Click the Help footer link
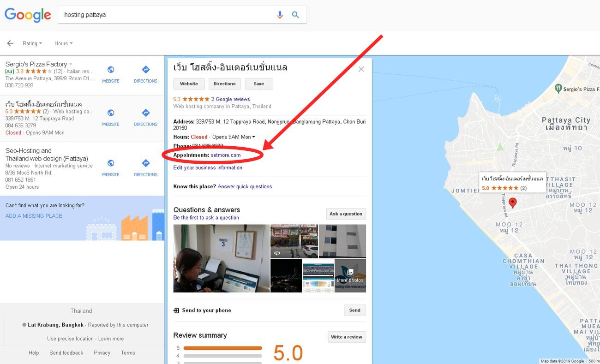The width and height of the screenshot is (600, 364). click(34, 353)
